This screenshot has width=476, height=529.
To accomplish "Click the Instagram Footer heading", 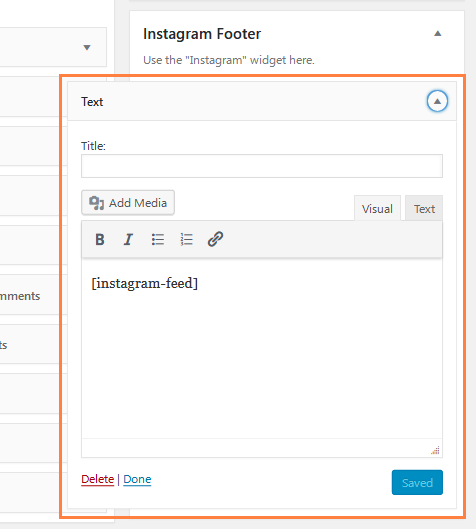I will pos(202,34).
